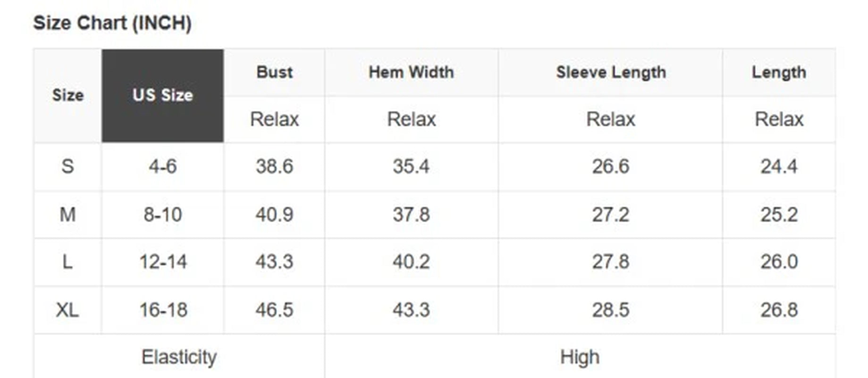Select the 37.8 hem width value
The image size is (868, 378).
point(411,215)
